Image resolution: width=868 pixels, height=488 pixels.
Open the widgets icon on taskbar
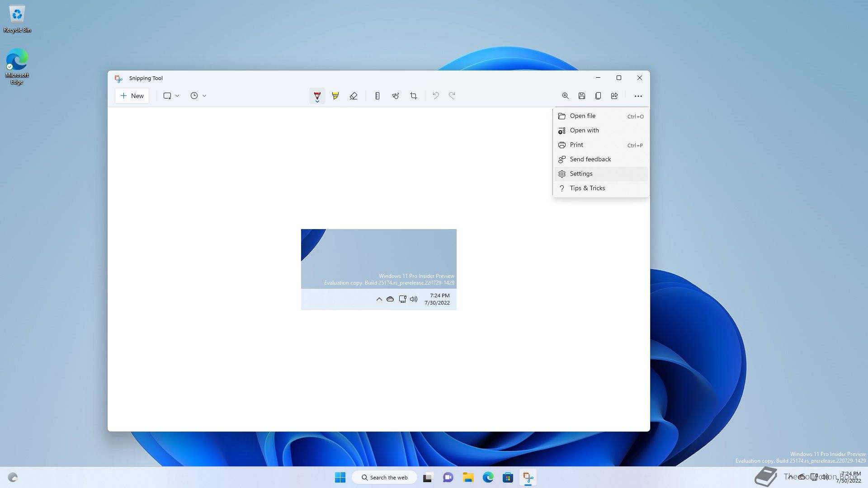pyautogui.click(x=13, y=477)
